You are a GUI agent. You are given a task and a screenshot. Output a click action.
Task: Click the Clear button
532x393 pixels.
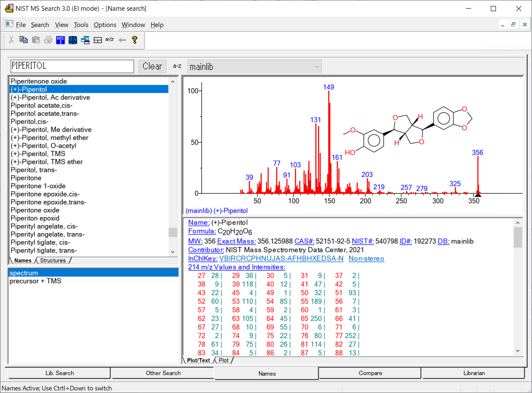(x=152, y=66)
